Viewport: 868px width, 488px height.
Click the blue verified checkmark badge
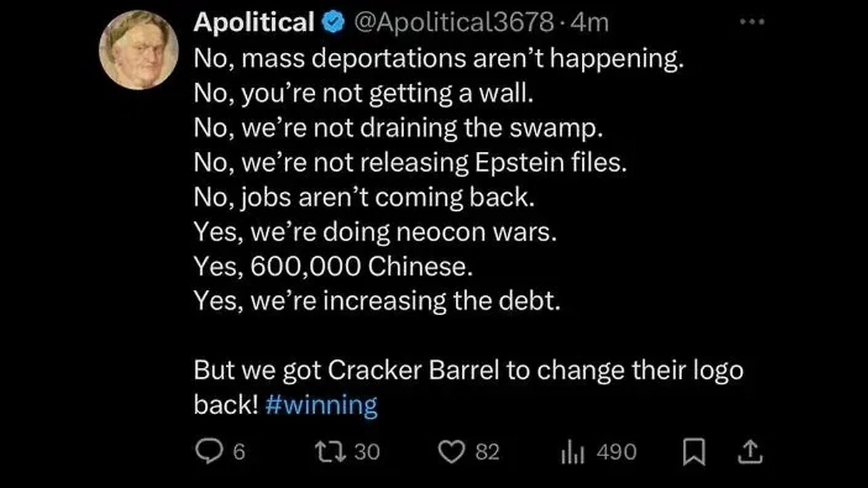(332, 23)
